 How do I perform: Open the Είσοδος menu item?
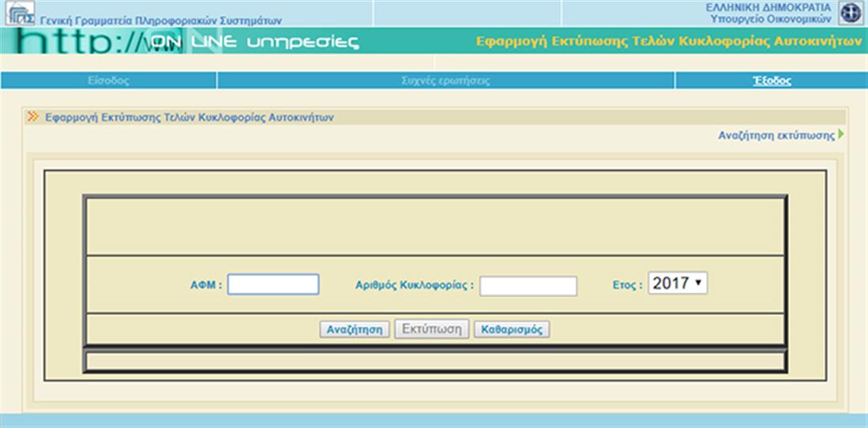pos(109,81)
